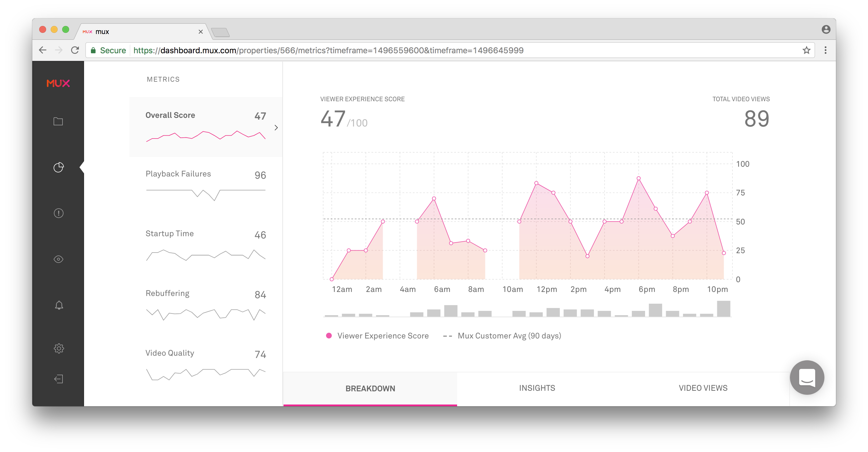Click the Mux logo in sidebar
The height and width of the screenshot is (452, 868).
[x=58, y=83]
